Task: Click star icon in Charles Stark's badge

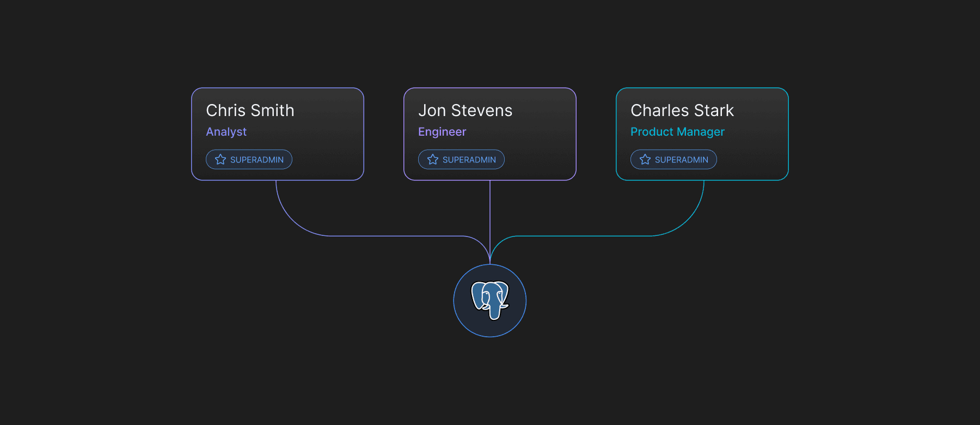Action: pos(645,160)
